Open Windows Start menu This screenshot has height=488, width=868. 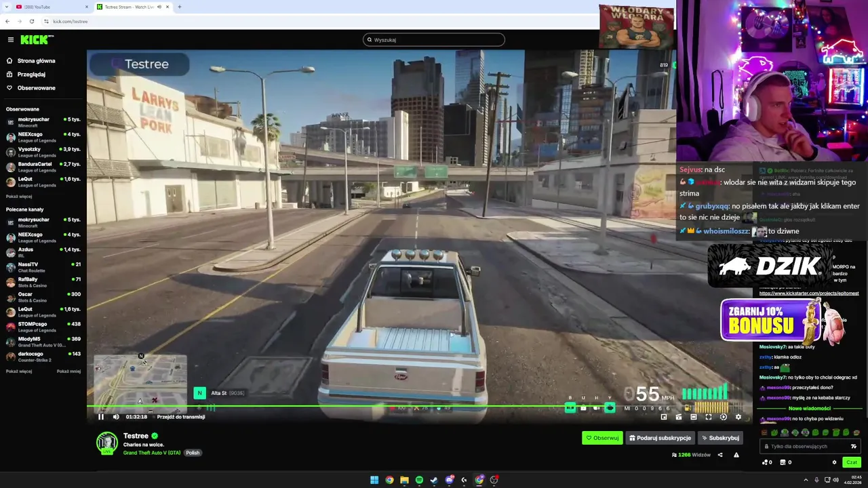coord(374,480)
